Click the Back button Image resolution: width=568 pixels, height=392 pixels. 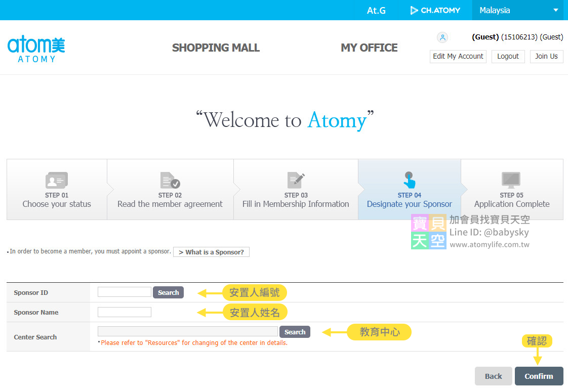[494, 376]
